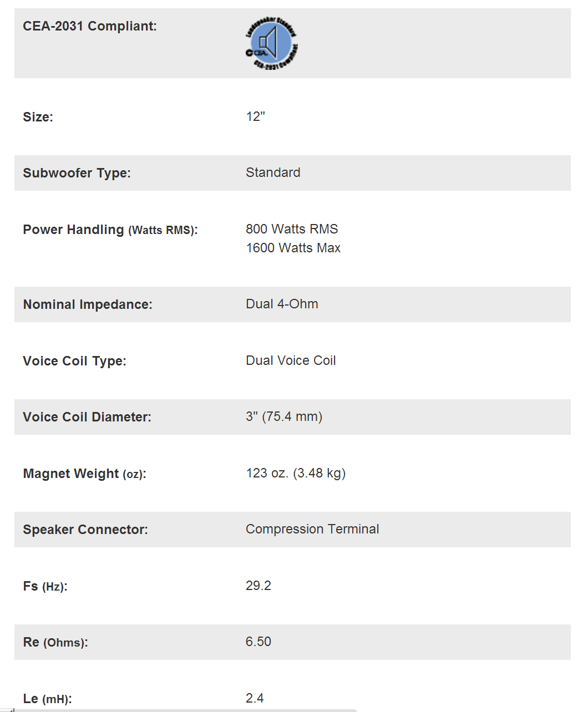
Task: Click the "Subwoofer Type:" label
Action: (x=77, y=173)
